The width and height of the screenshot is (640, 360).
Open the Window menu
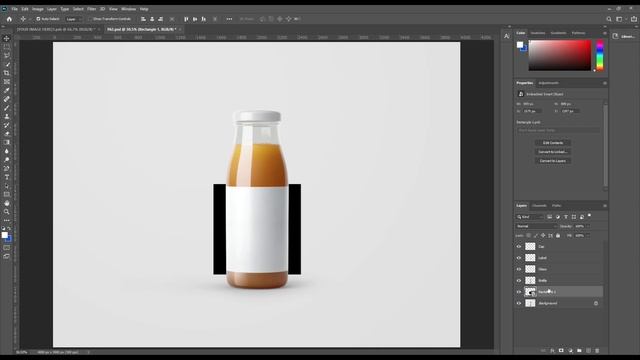[128, 9]
